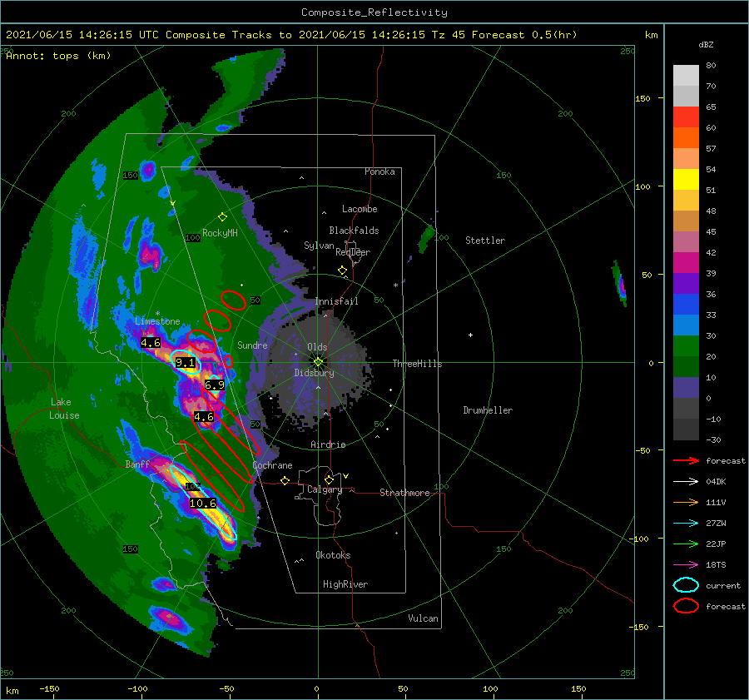Select the orange 111V arrow icon
Image resolution: width=749 pixels, height=700 pixels.
(686, 502)
